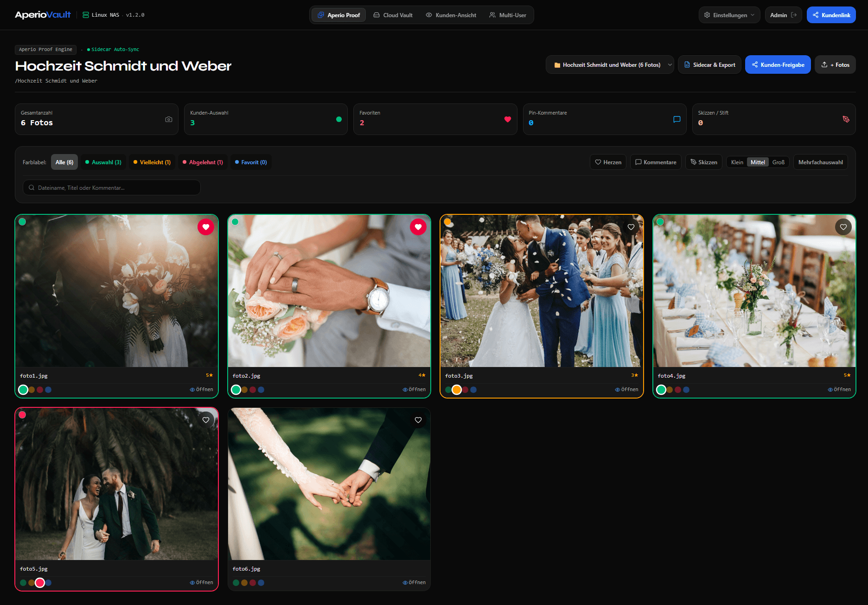Switch to the Cloud Vault tab
The image size is (868, 605).
(393, 15)
